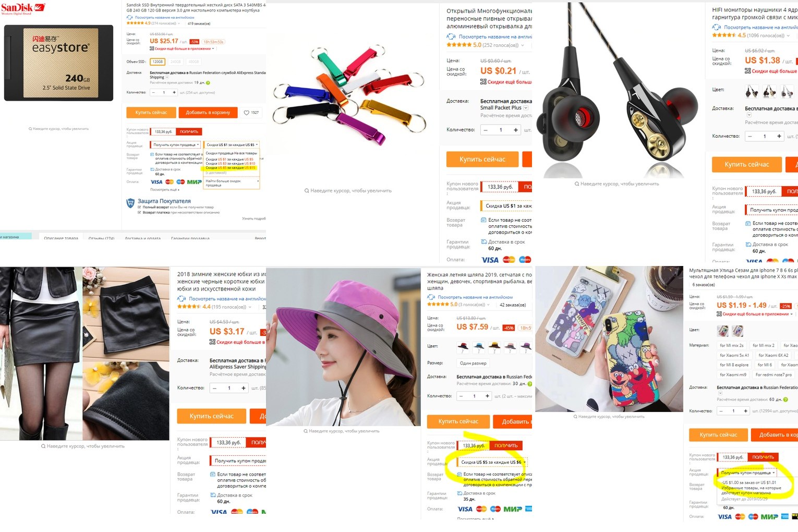Choose the for MI mix 2s material option
Image resolution: width=798 pixels, height=532 pixels.
[x=732, y=345]
